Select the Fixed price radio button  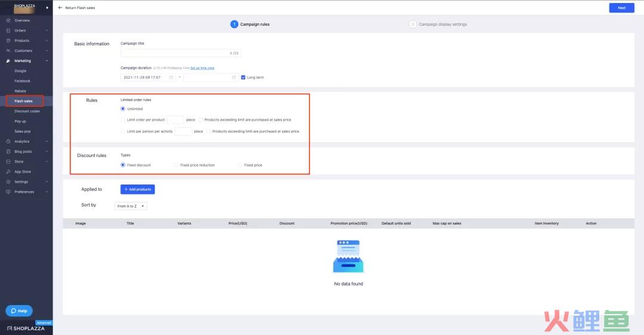point(240,165)
